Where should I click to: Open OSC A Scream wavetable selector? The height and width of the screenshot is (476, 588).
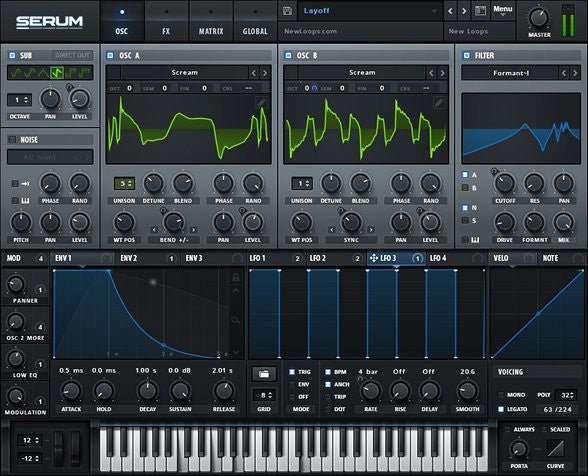tap(184, 73)
